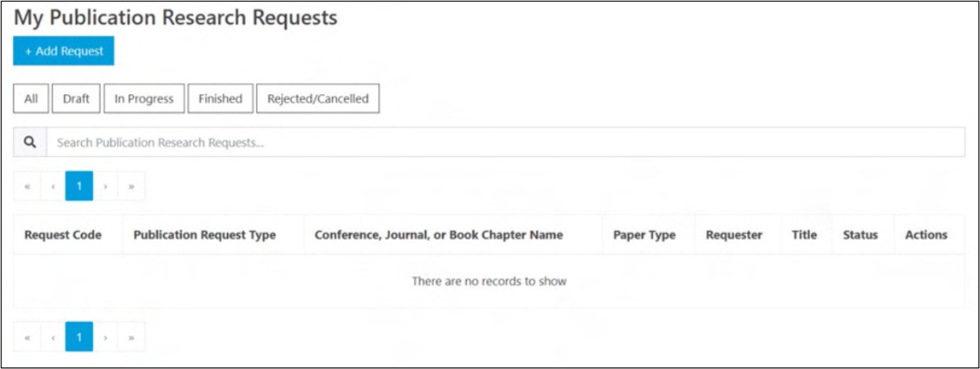Sort by Request Code column header

pyautogui.click(x=63, y=235)
